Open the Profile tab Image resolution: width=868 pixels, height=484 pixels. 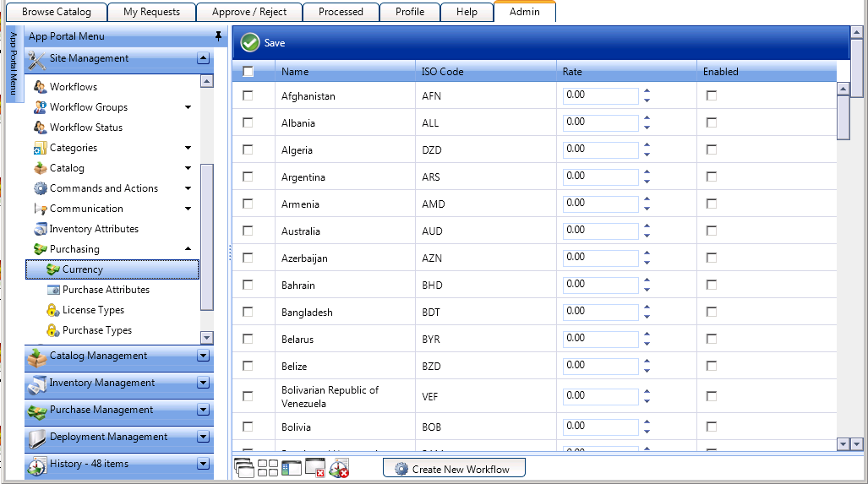[410, 12]
